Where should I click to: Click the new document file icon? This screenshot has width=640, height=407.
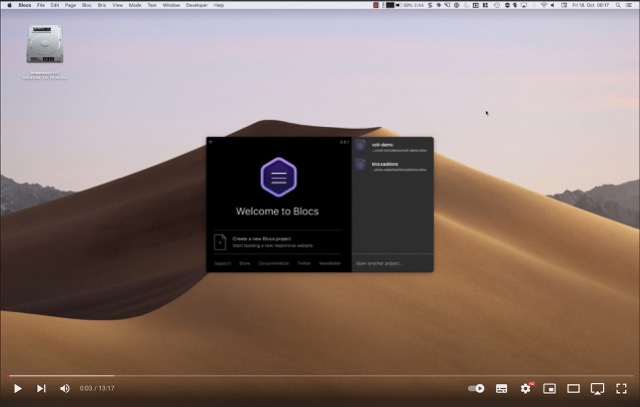[x=220, y=242]
